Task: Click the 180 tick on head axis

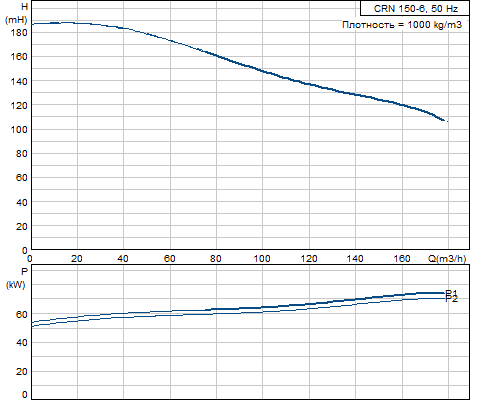Action: coord(19,33)
